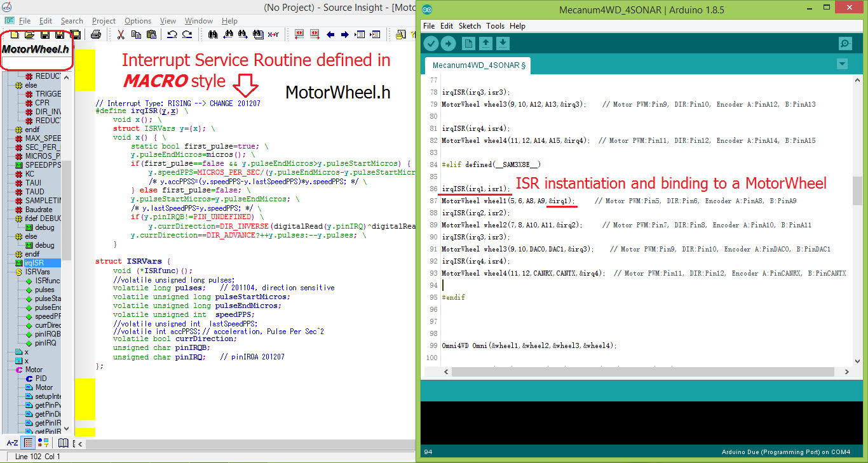The width and height of the screenshot is (868, 463).
Task: Select PID entry under Motor
Action: click(x=41, y=379)
